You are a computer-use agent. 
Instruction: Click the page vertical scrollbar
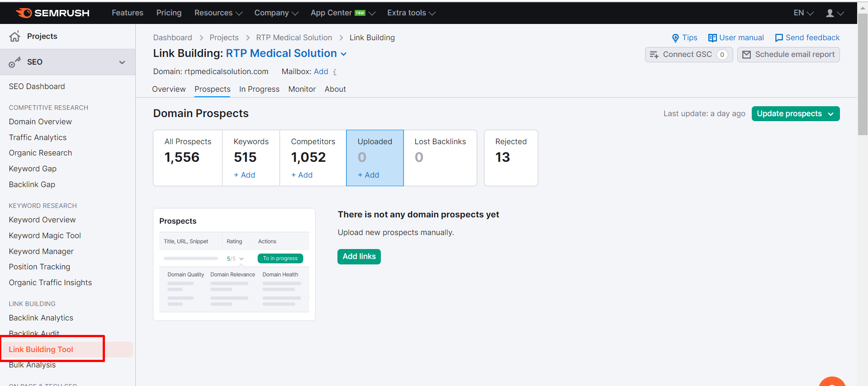[863, 75]
